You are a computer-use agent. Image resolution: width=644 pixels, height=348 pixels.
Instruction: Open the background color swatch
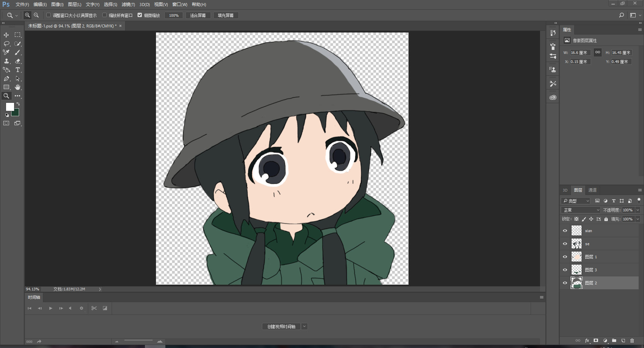[x=16, y=113]
